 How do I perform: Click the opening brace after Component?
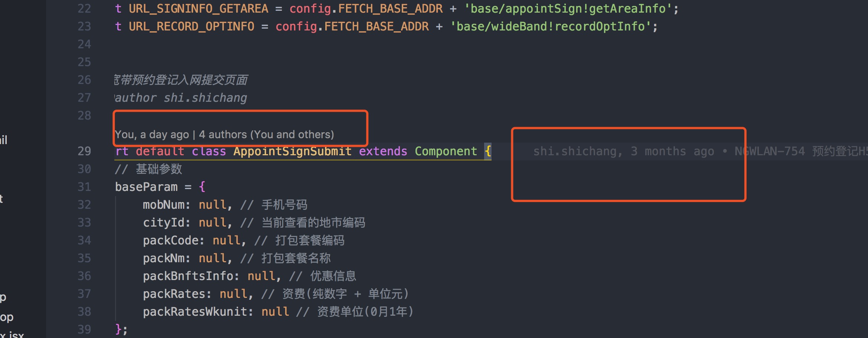pyautogui.click(x=487, y=152)
